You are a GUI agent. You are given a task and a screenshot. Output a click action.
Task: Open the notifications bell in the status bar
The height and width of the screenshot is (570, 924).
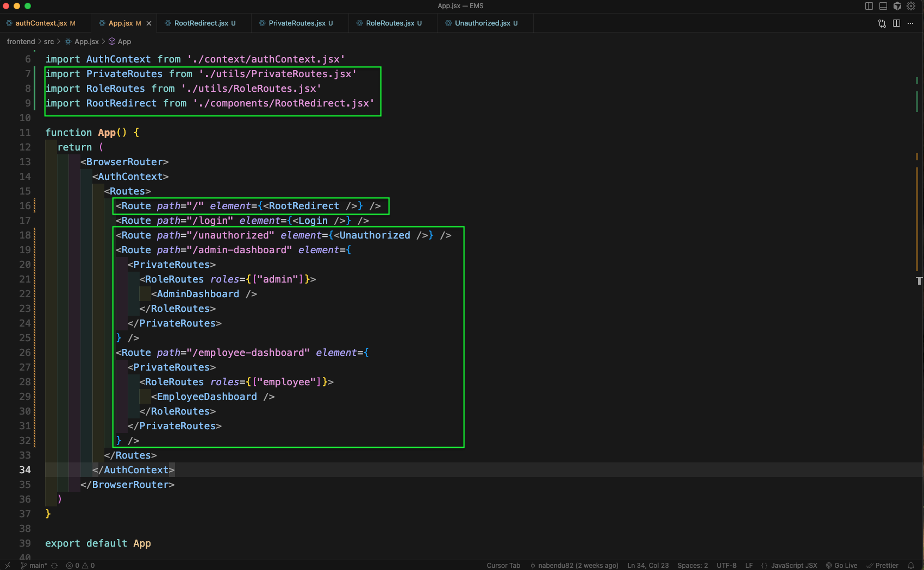(x=911, y=565)
